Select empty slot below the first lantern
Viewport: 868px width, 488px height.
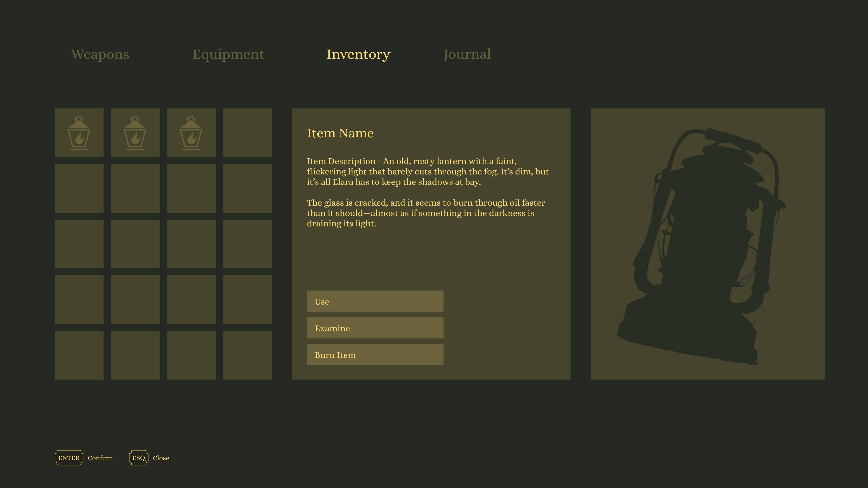(79, 188)
